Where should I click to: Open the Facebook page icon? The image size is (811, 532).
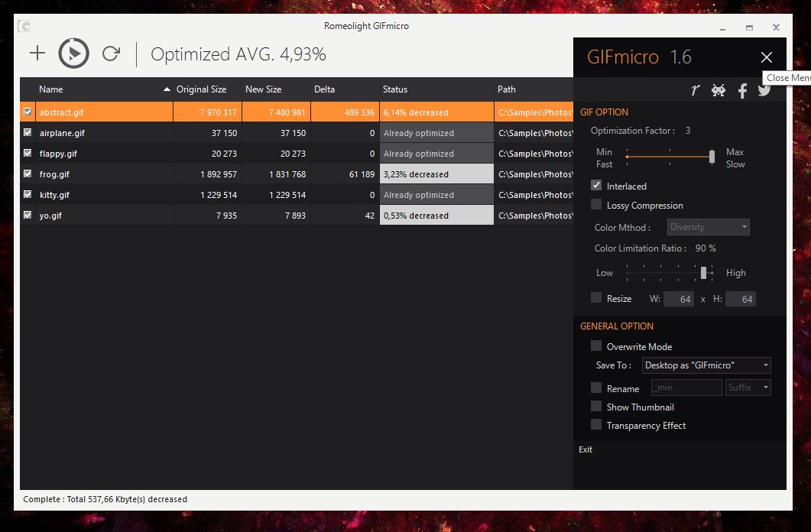tap(742, 91)
